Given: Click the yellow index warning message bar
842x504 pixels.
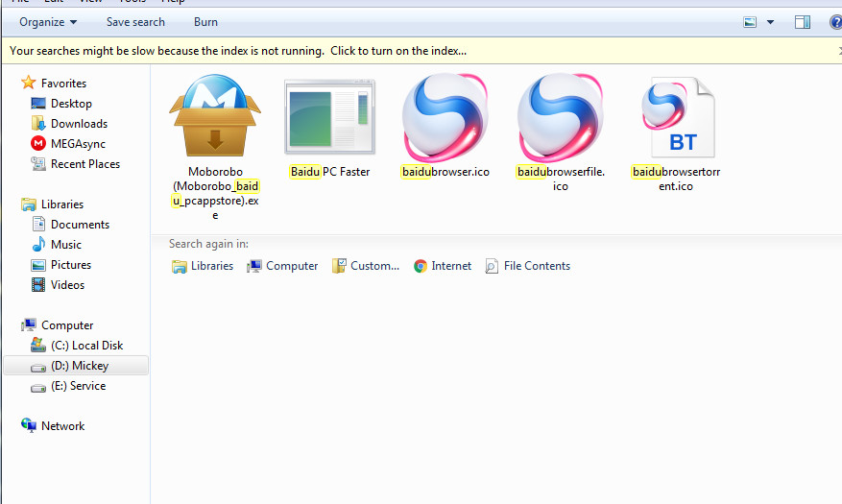Looking at the screenshot, I should (x=421, y=51).
